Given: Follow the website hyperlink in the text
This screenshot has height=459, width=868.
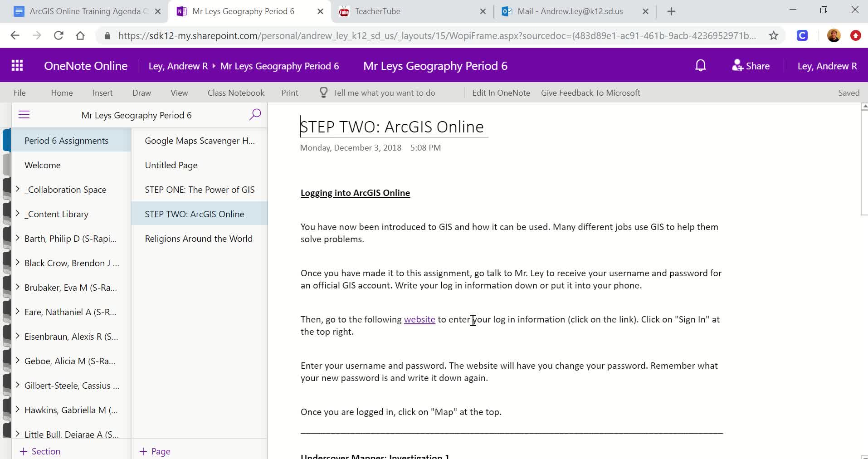Looking at the screenshot, I should (419, 319).
